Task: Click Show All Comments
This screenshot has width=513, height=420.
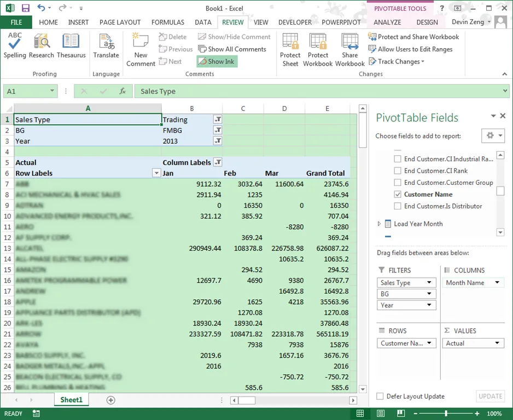Action: [x=232, y=49]
